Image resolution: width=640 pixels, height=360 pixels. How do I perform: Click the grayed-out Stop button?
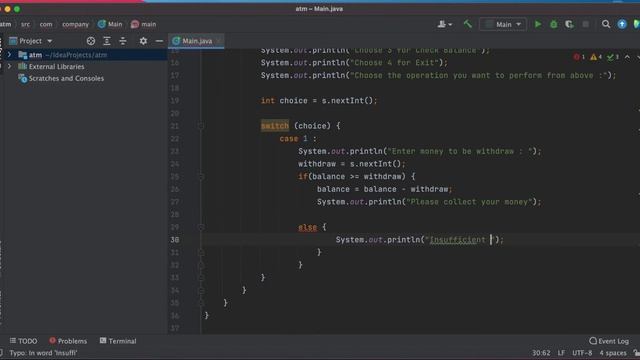585,24
